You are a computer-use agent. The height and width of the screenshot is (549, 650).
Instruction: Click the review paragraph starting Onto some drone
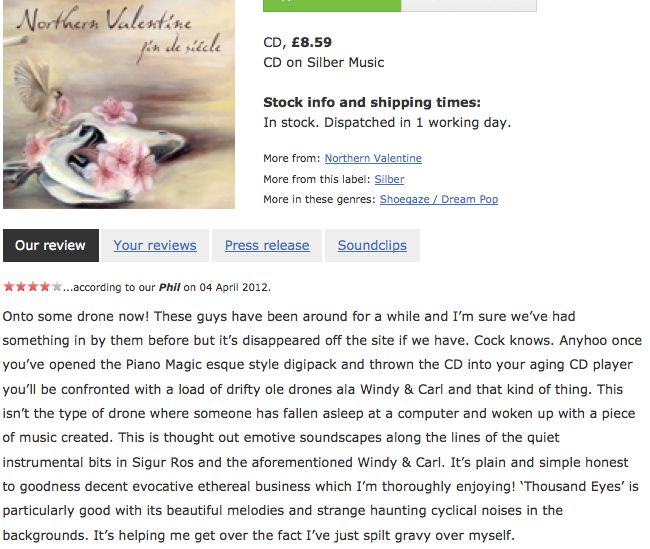(322, 425)
